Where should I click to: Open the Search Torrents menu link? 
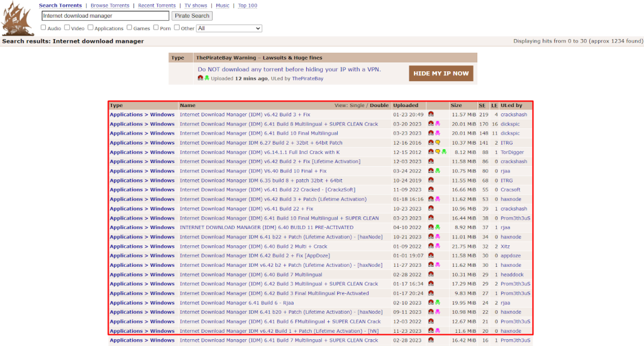pyautogui.click(x=60, y=6)
